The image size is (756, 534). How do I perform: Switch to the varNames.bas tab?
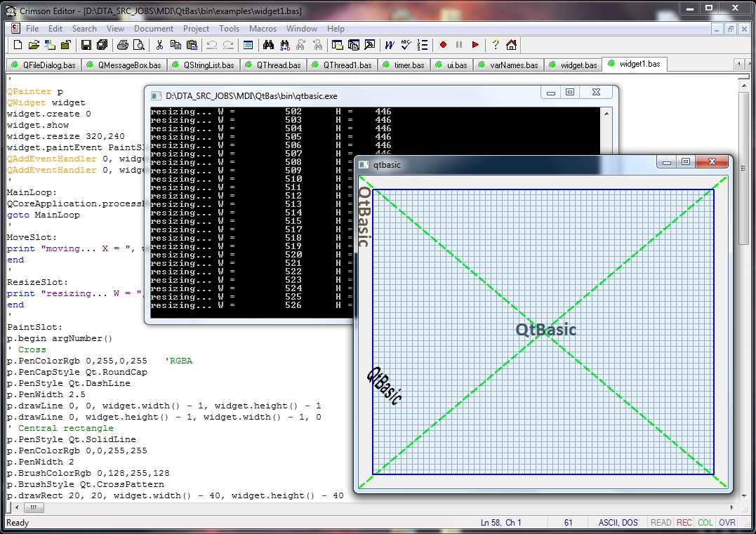[509, 65]
